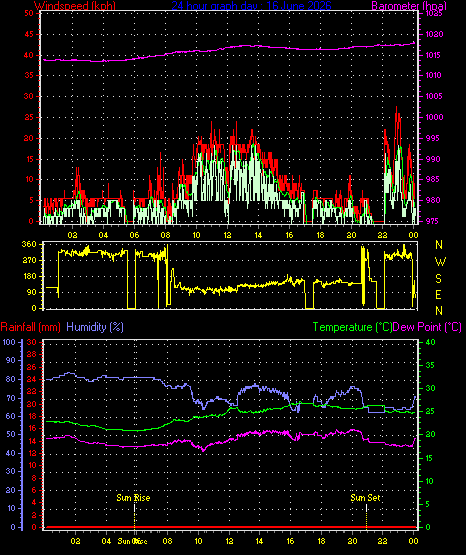Click the 'Sun Rise' marker label

tap(133, 498)
